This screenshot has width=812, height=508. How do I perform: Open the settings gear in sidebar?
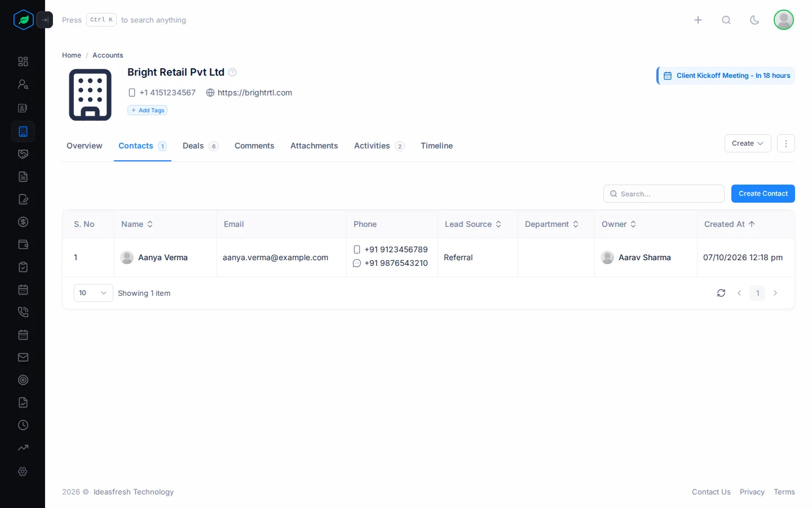[23, 471]
